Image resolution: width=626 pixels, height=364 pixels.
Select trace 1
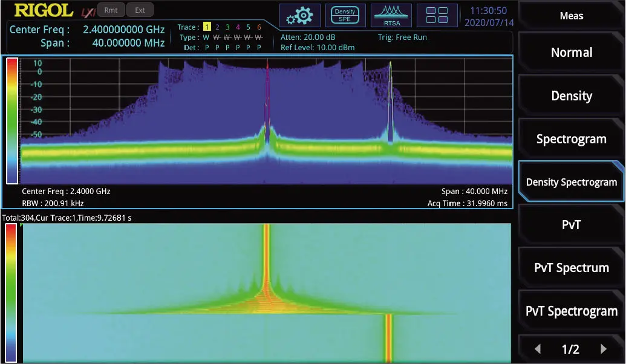pos(207,27)
